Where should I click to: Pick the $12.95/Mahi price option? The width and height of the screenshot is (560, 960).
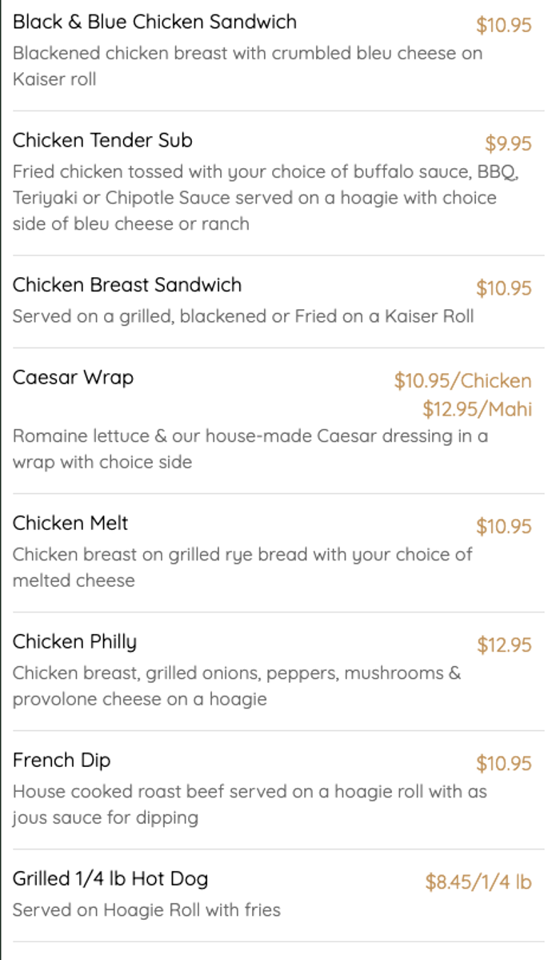[477, 409]
